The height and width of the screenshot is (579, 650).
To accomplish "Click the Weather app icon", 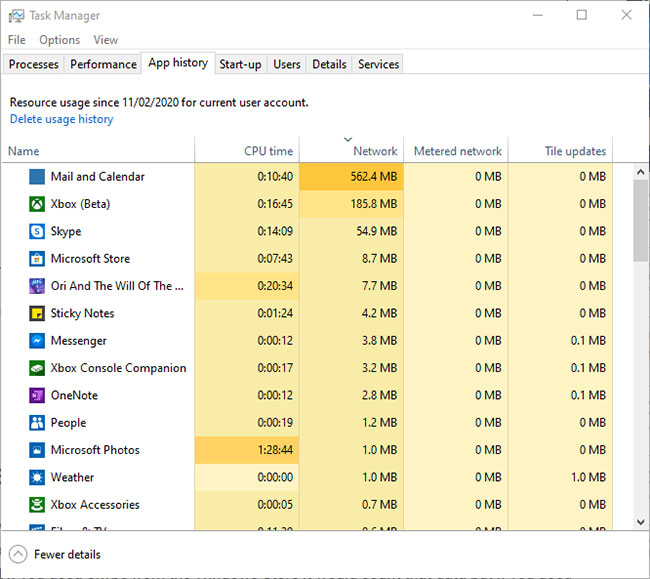I will coord(37,477).
